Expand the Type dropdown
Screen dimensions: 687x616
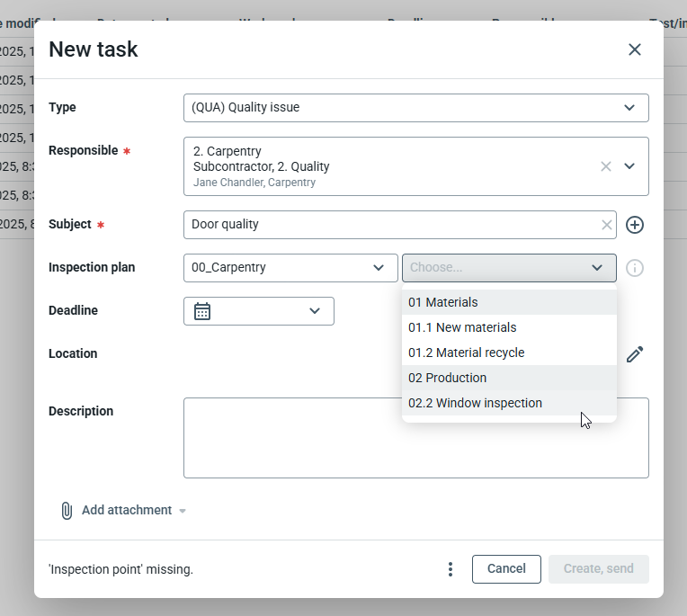coord(629,108)
